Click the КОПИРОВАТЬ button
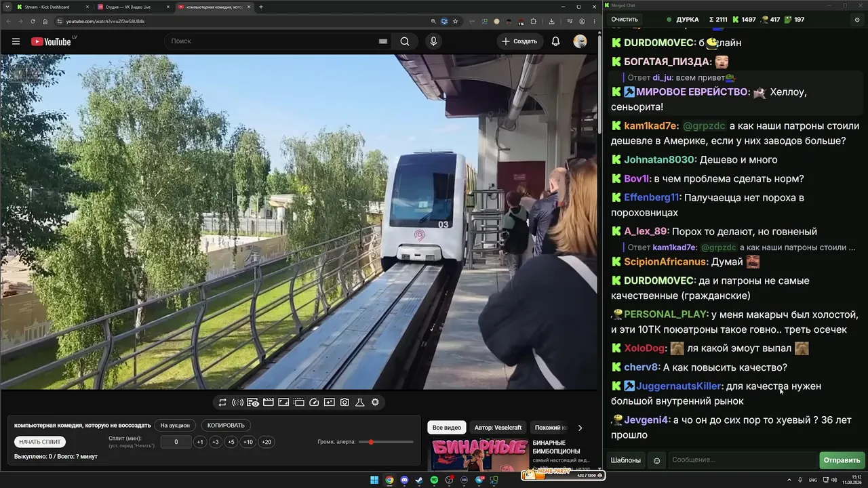This screenshot has width=868, height=488. [226, 426]
